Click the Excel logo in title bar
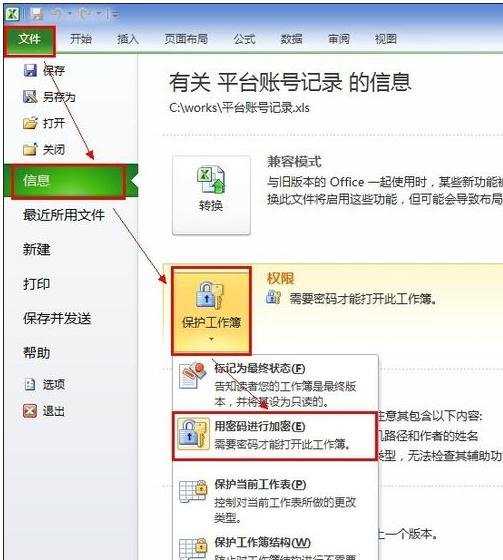This screenshot has height=560, width=503. coord(12,14)
